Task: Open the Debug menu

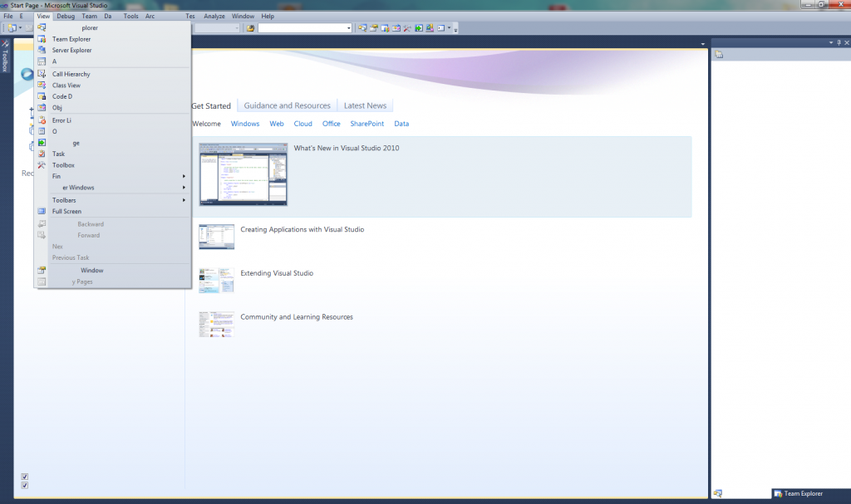Action: point(66,17)
